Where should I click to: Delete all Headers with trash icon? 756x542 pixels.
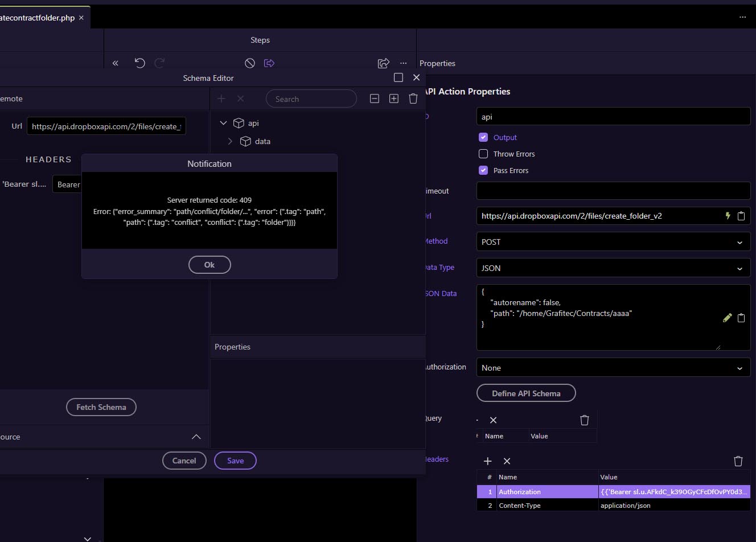[738, 461]
